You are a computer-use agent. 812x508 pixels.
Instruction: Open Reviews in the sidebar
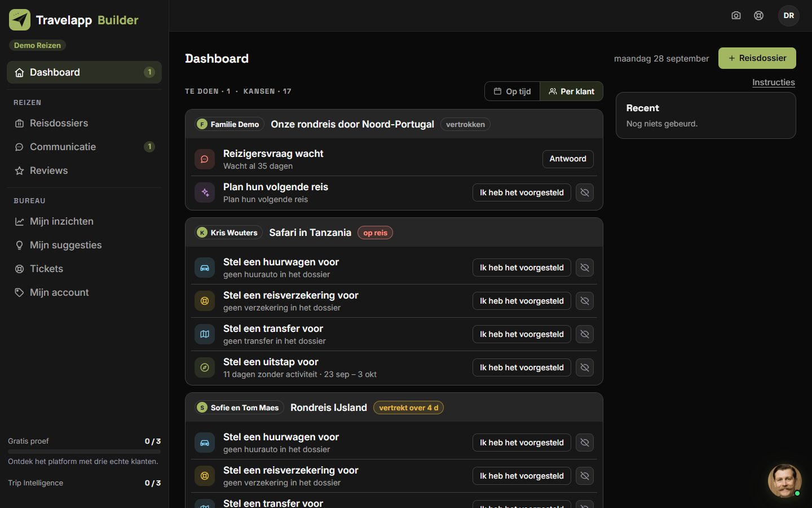(x=84, y=170)
